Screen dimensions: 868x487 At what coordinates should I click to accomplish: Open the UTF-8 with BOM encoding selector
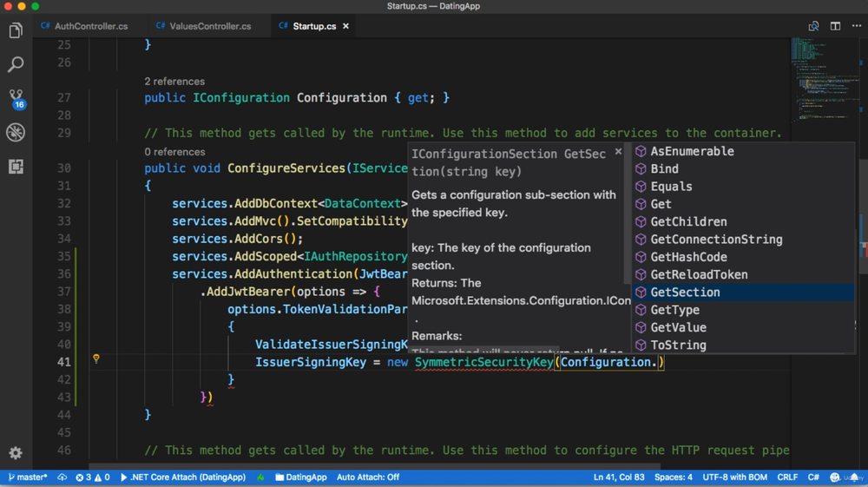(735, 477)
